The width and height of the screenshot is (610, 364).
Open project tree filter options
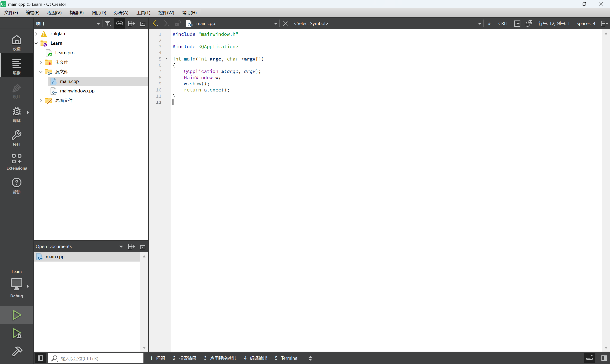108,23
